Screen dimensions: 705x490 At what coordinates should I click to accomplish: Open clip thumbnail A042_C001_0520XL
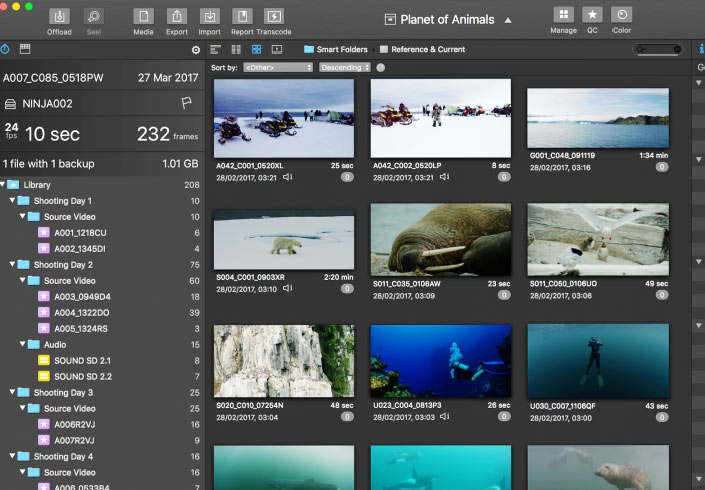284,118
